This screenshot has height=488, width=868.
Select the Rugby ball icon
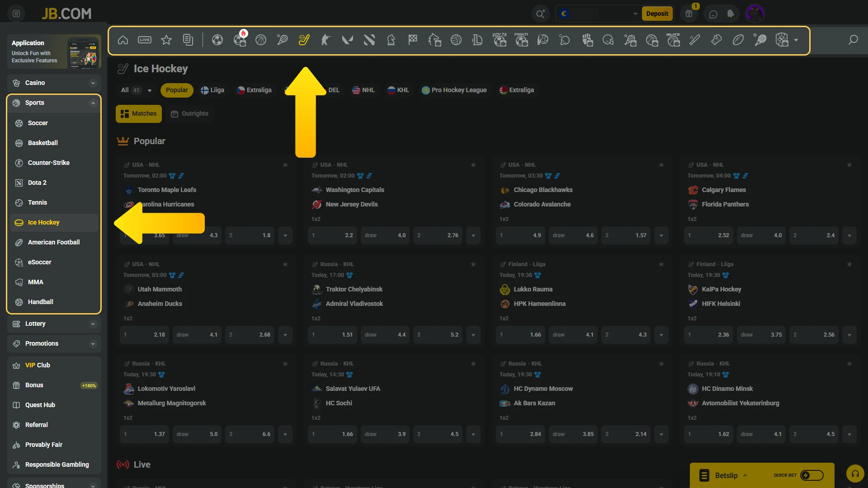coord(738,40)
